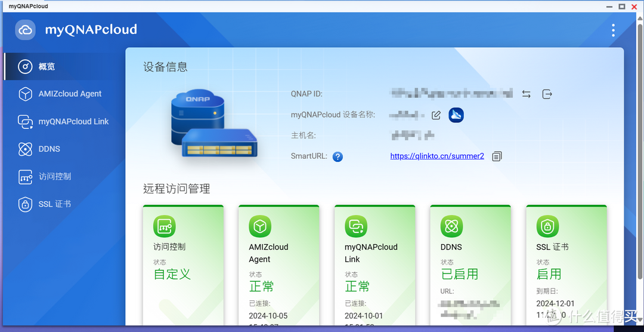Click the 2024-10-01 connection date
The height and width of the screenshot is (332, 644).
point(364,316)
